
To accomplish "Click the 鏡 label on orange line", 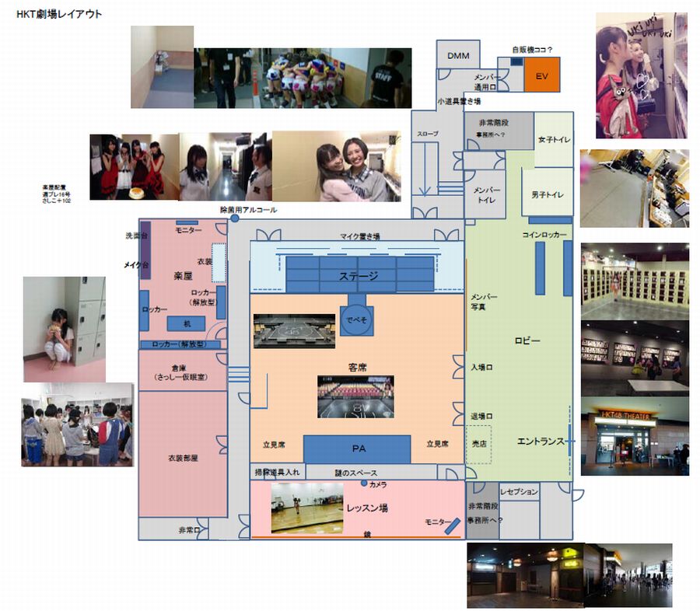I will coord(367,533).
